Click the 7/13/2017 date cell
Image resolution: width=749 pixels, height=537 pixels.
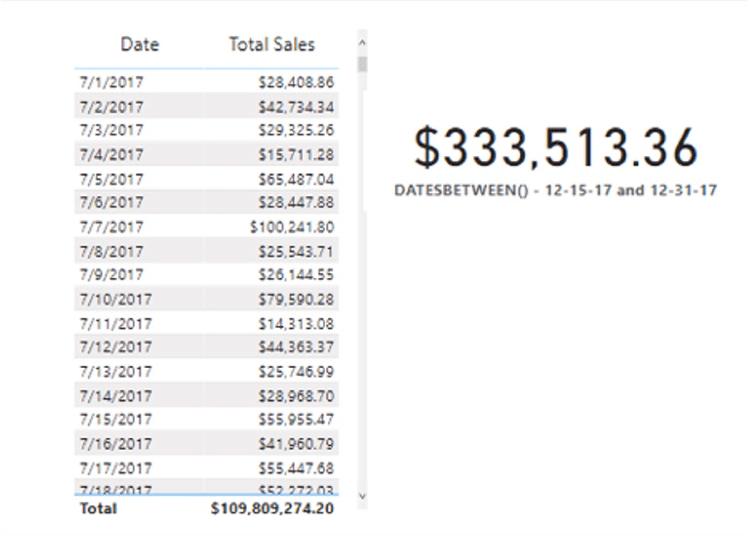click(x=113, y=371)
